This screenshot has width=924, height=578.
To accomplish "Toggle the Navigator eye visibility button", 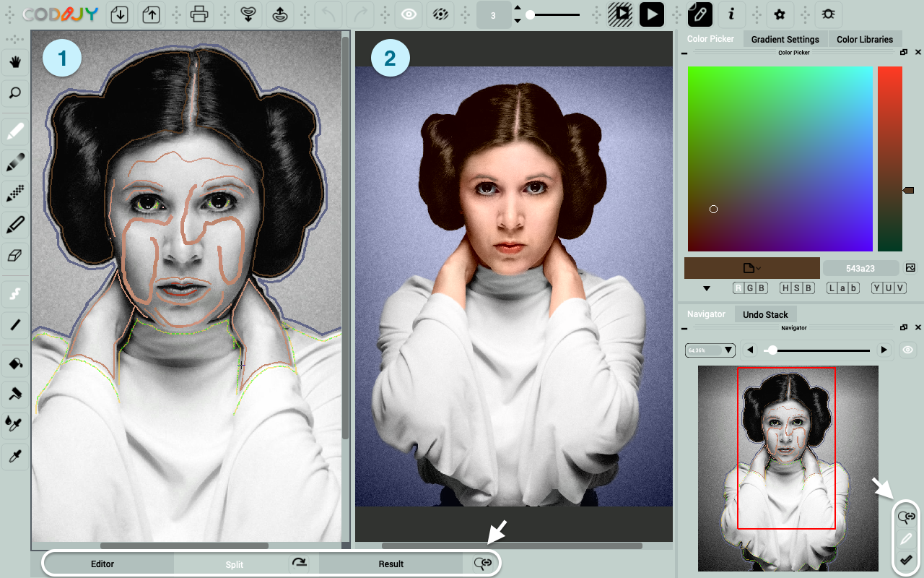I will pos(907,350).
